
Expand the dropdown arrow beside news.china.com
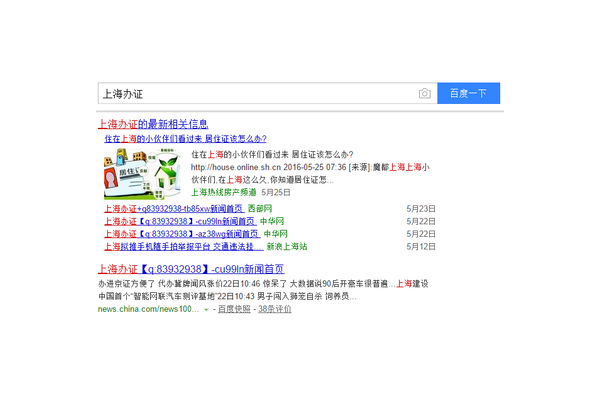(x=206, y=310)
